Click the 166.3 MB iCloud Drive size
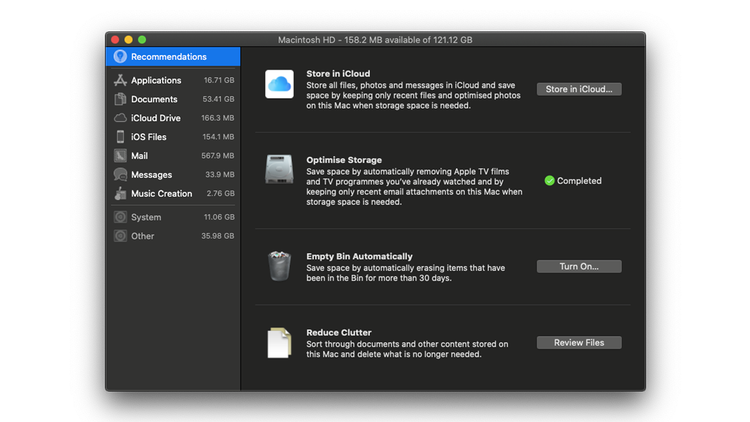 [218, 118]
